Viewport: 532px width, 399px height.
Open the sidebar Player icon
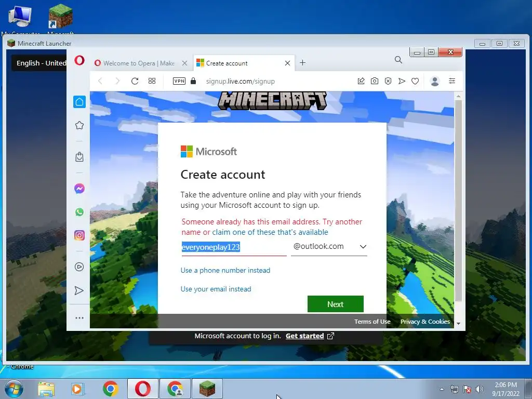(x=79, y=267)
